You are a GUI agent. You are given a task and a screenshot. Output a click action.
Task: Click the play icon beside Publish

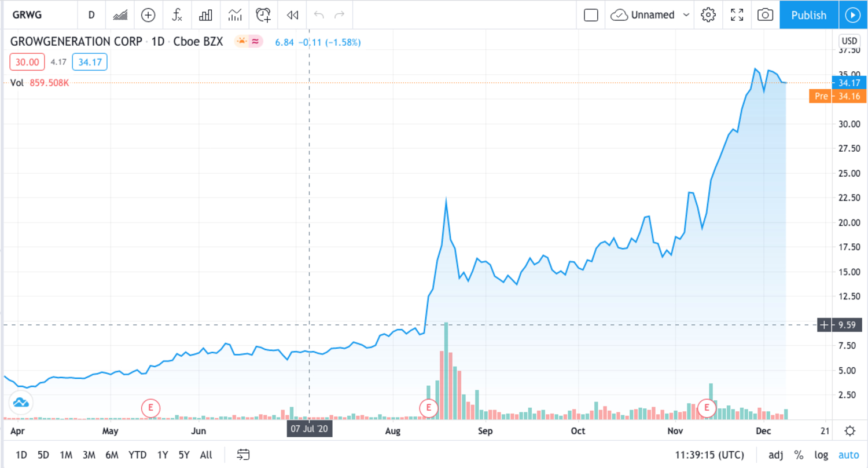pyautogui.click(x=853, y=15)
